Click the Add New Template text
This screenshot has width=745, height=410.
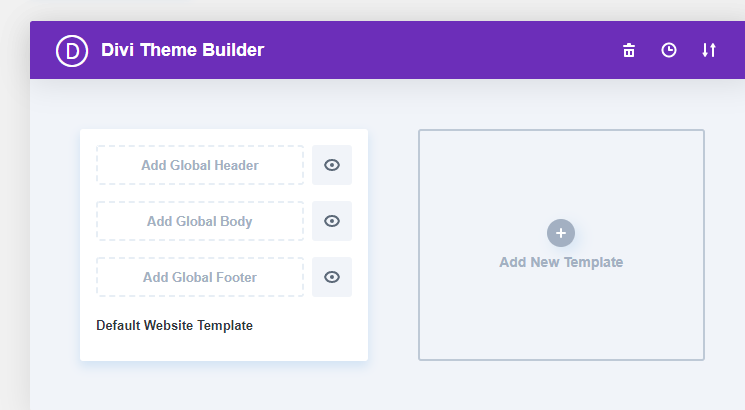pyautogui.click(x=561, y=262)
